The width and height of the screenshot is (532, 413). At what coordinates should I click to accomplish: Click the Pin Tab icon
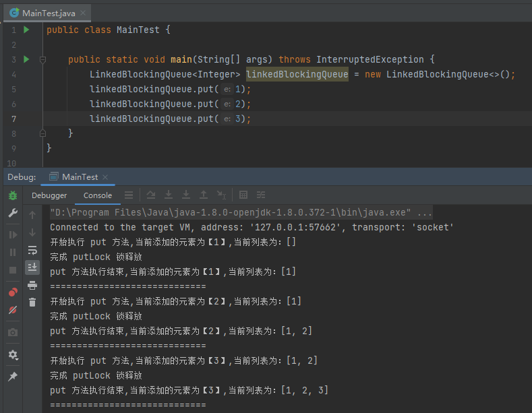13,376
